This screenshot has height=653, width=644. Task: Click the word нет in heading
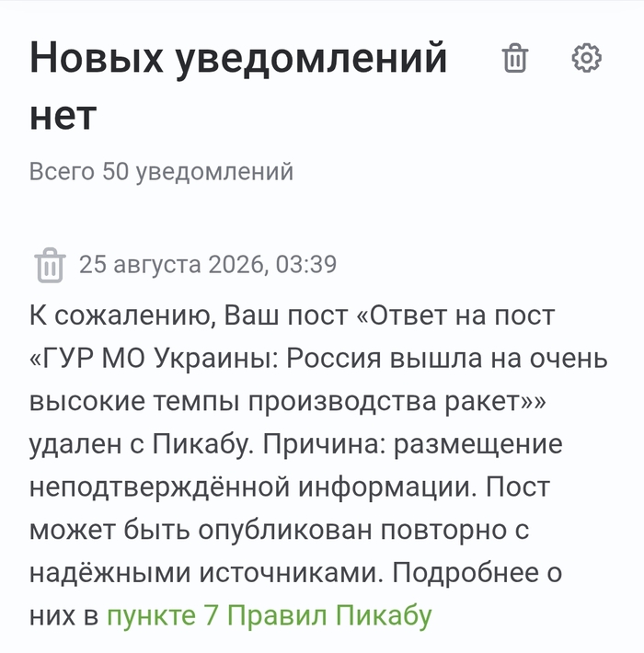(x=63, y=115)
